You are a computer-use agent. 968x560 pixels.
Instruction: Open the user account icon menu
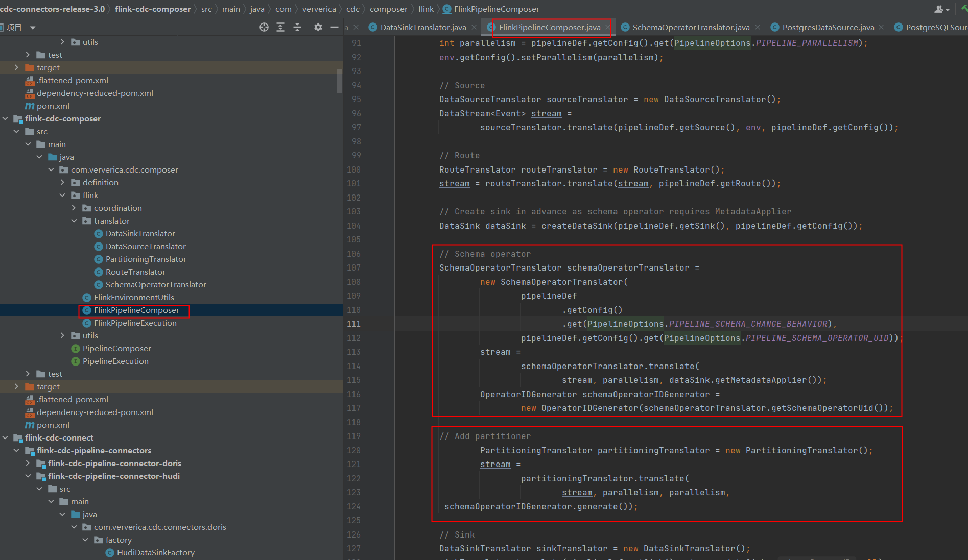pyautogui.click(x=942, y=9)
